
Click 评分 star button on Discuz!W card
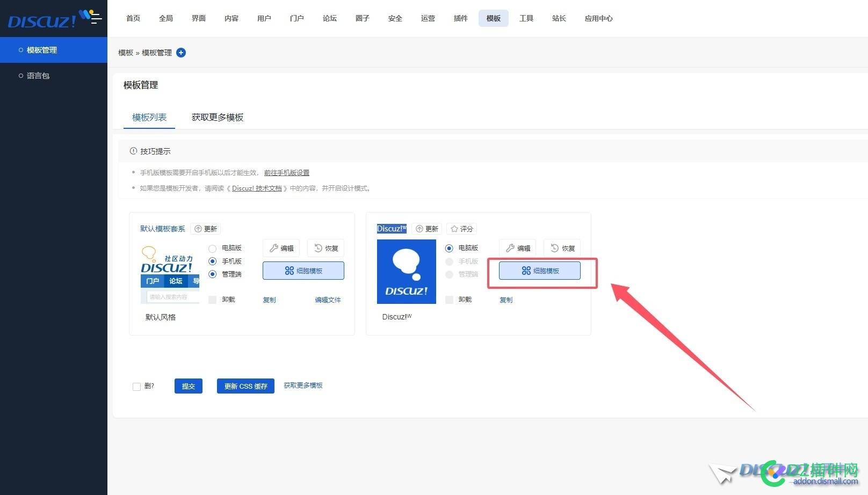point(462,229)
